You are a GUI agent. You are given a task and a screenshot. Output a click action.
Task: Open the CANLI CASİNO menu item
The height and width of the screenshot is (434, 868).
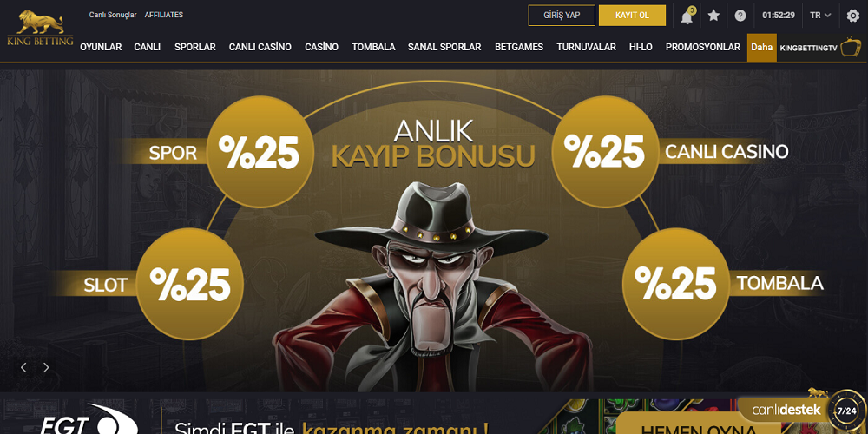260,47
